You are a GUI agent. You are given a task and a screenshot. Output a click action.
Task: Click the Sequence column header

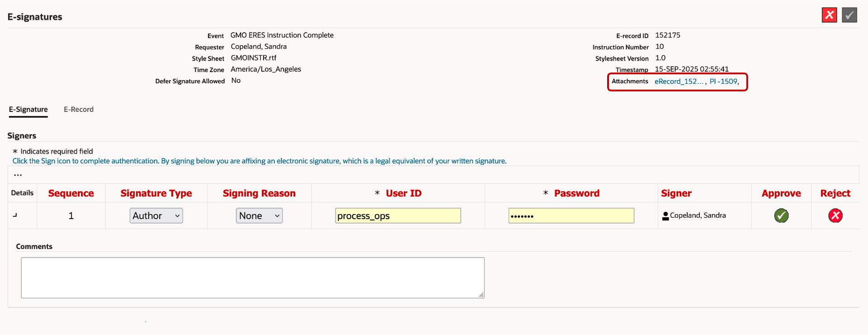(x=71, y=193)
